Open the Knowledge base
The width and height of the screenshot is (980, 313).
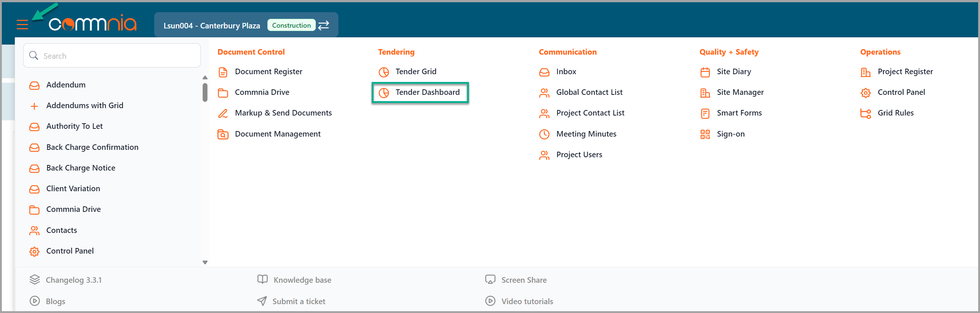tap(303, 280)
